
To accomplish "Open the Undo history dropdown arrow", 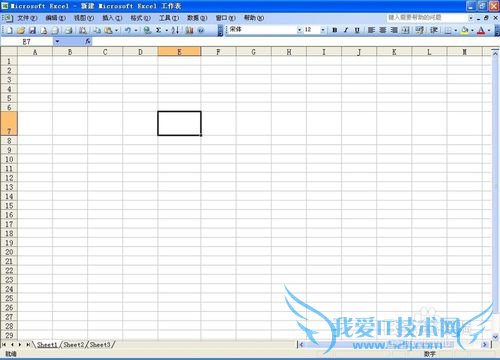I will (x=136, y=30).
